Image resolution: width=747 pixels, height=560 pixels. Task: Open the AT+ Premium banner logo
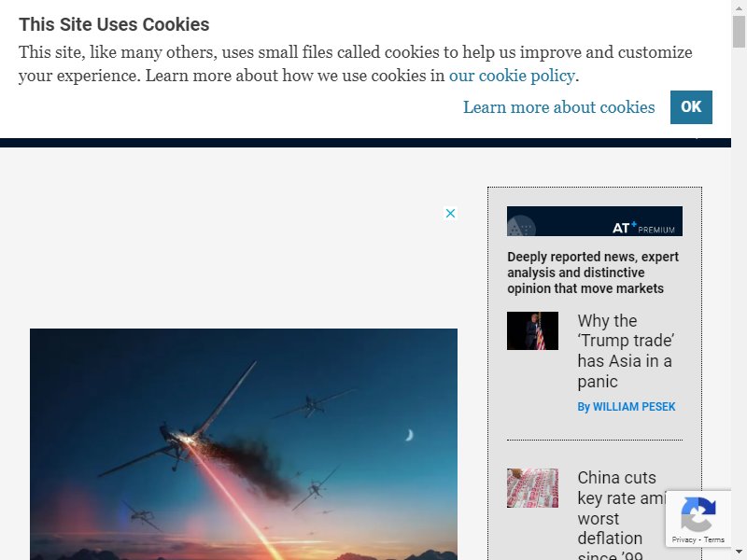(595, 221)
